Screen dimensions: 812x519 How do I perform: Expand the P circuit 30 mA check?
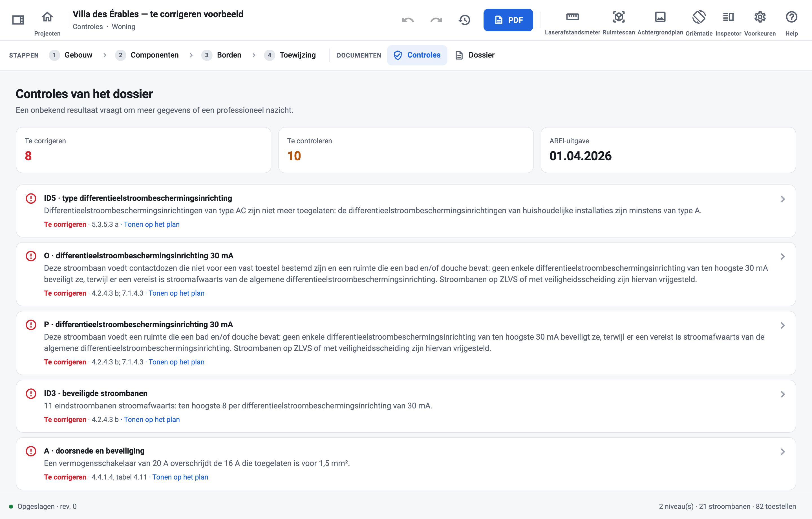783,326
